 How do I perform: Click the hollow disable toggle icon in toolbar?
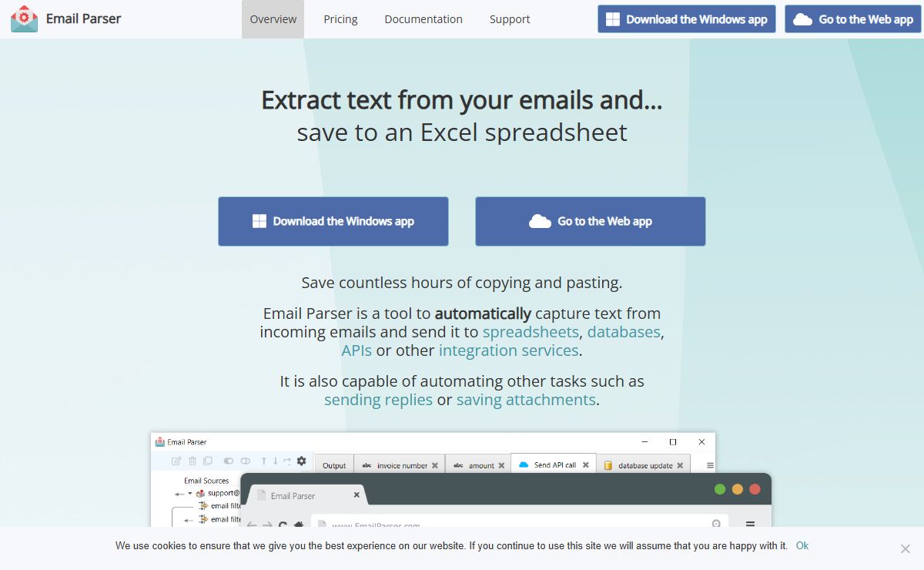click(246, 461)
